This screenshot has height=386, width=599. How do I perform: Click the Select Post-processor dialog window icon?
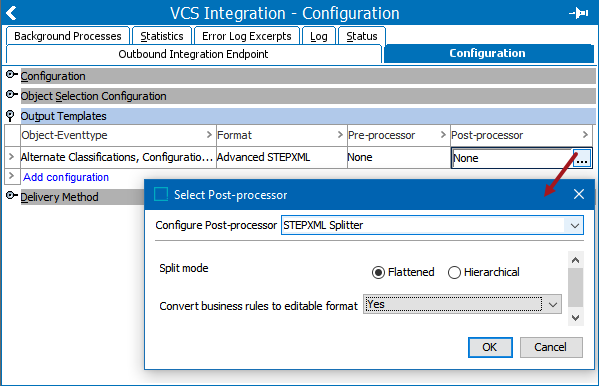pos(161,195)
